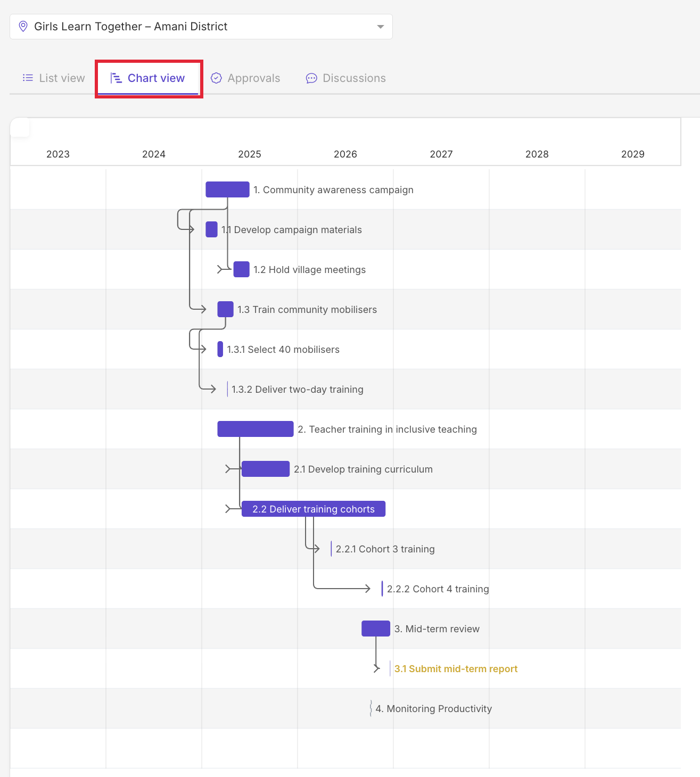Open the project selector dropdown arrow
Screen dimensions: 700x777
click(x=380, y=27)
